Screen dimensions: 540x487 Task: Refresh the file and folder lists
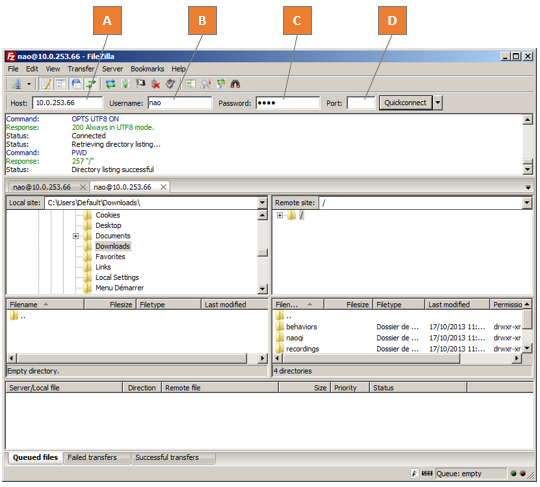[111, 84]
